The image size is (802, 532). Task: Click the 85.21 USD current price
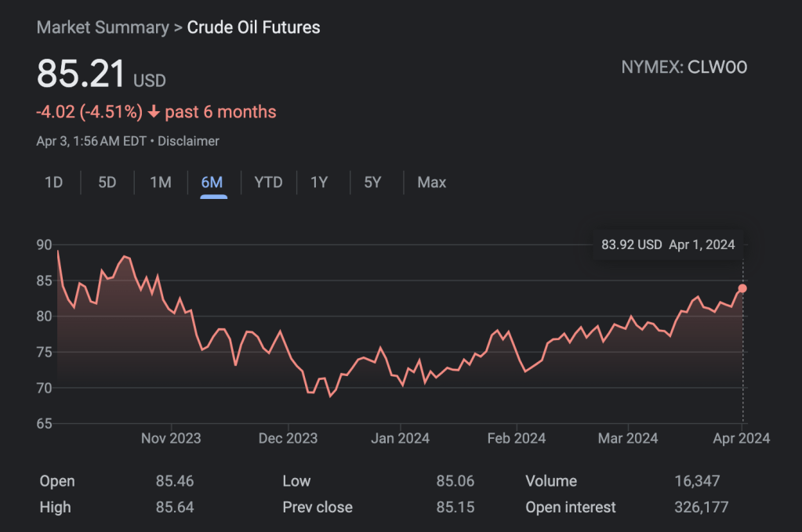pos(82,74)
